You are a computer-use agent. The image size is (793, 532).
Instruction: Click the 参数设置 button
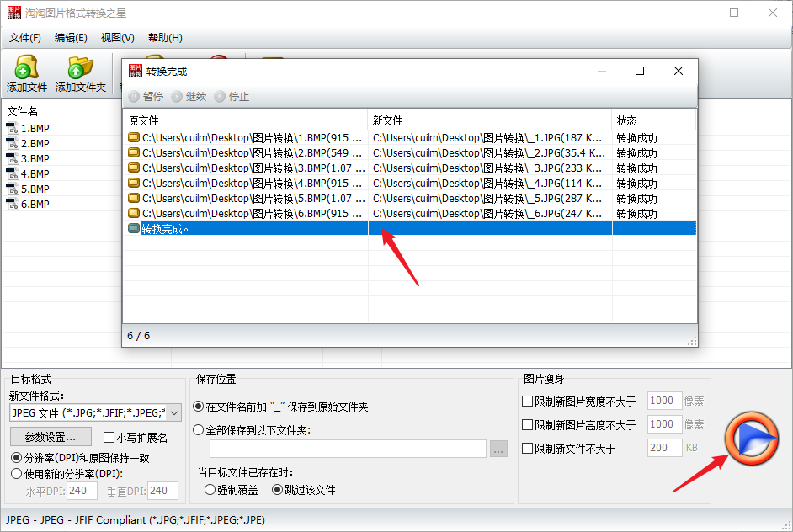(x=51, y=437)
